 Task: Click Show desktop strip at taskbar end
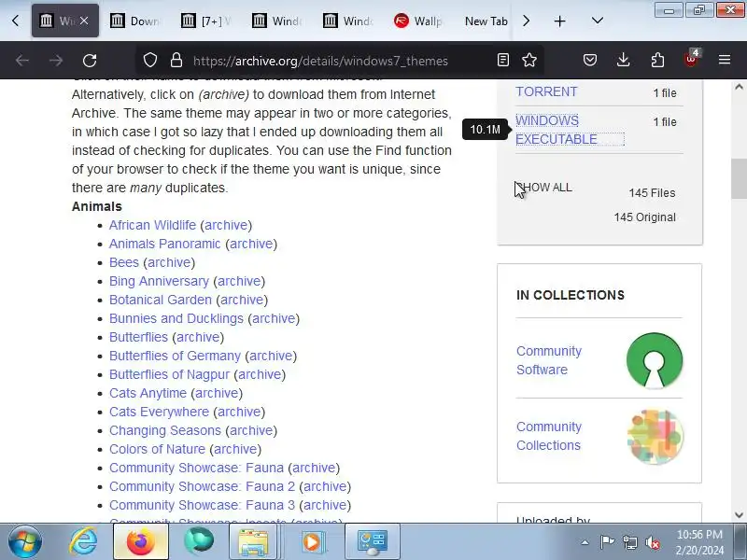[741, 542]
